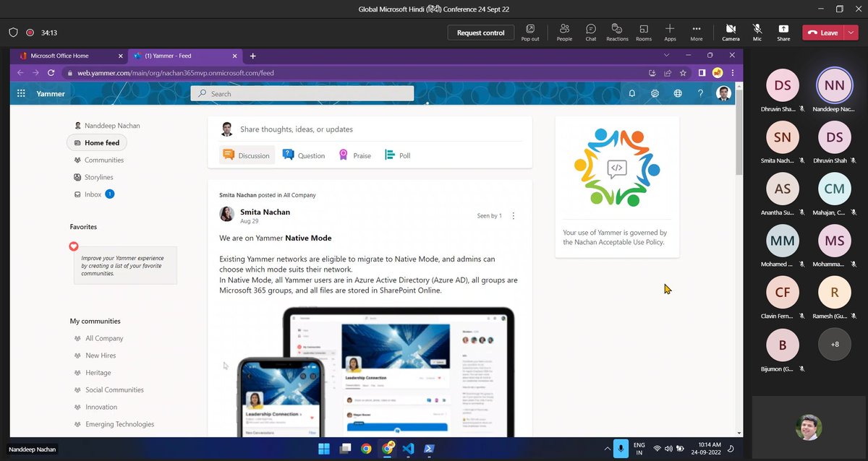This screenshot has height=461, width=868.
Task: Open Yammer notifications bell
Action: tap(631, 93)
